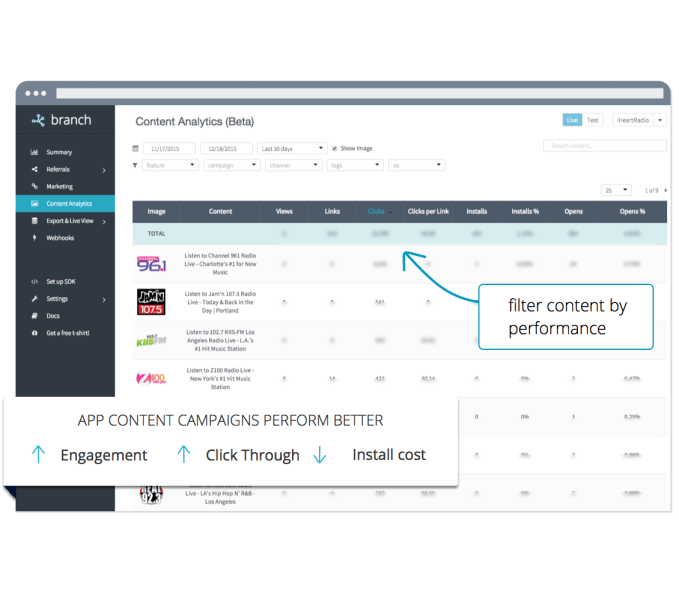Click the TOTAL row label
The height and width of the screenshot is (606, 679).
(156, 233)
